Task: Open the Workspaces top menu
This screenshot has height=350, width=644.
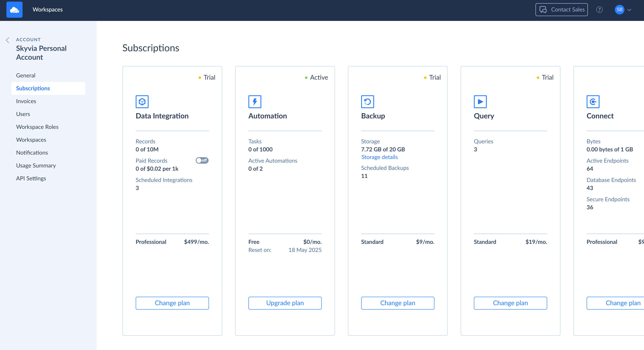Action: (x=48, y=9)
